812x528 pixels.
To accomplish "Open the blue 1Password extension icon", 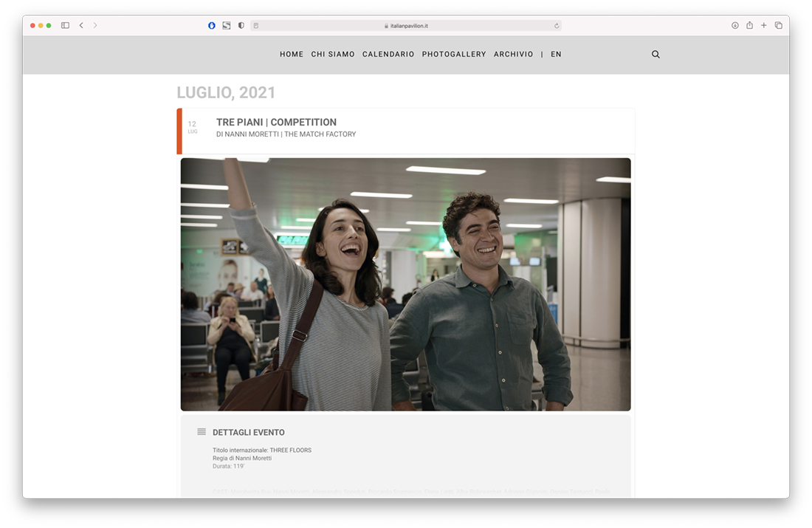I will pyautogui.click(x=212, y=25).
